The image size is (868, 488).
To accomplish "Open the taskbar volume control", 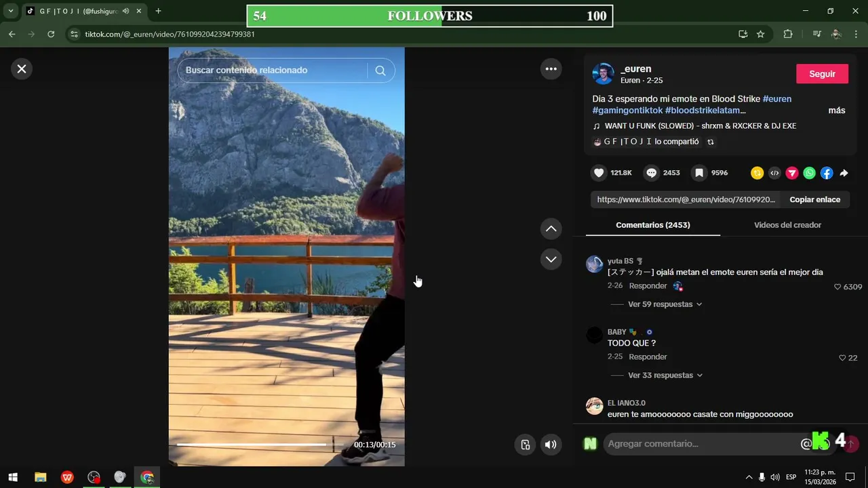I will (x=774, y=477).
